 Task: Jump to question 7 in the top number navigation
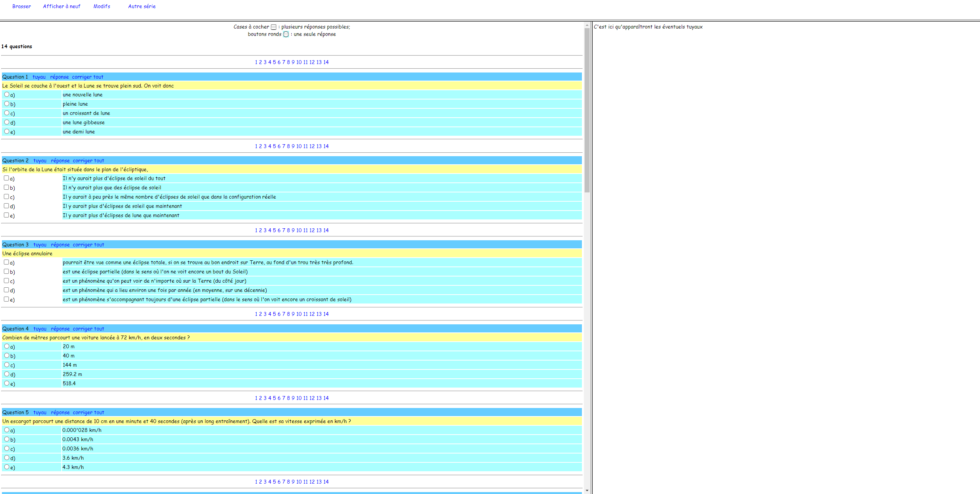284,62
